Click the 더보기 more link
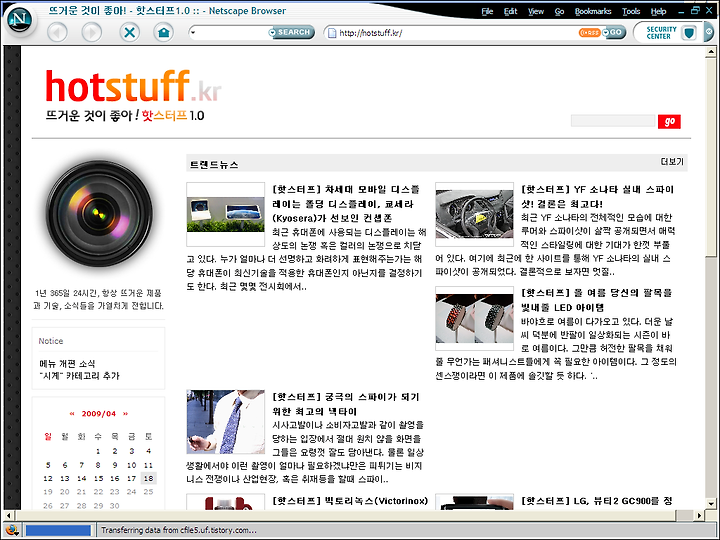720x540 pixels. [x=672, y=162]
